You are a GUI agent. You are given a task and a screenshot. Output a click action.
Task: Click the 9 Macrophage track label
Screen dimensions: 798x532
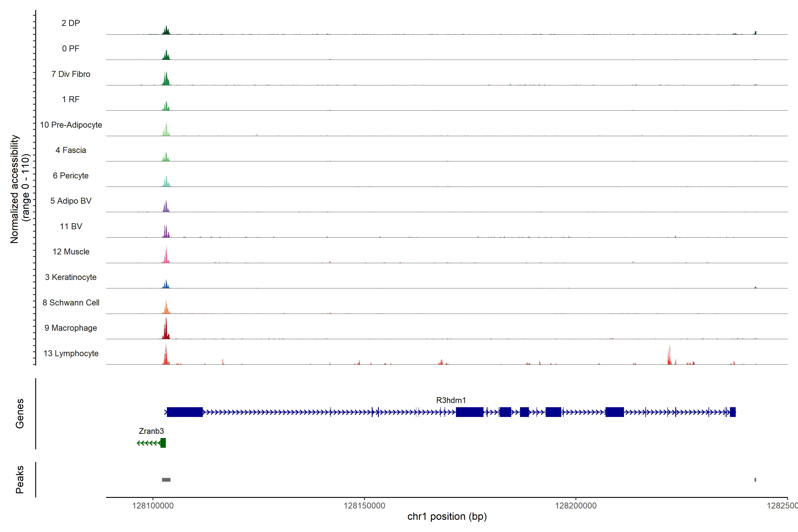point(71,328)
